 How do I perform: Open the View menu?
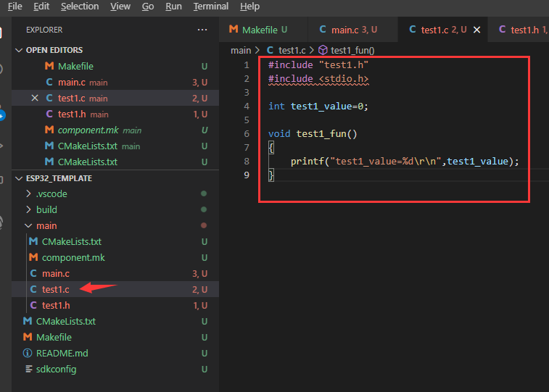pos(120,7)
